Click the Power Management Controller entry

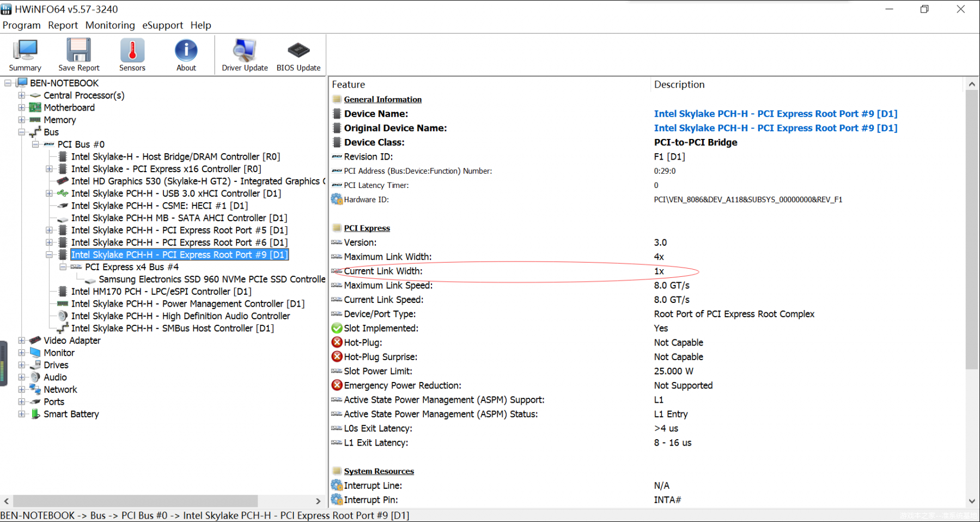coord(188,304)
